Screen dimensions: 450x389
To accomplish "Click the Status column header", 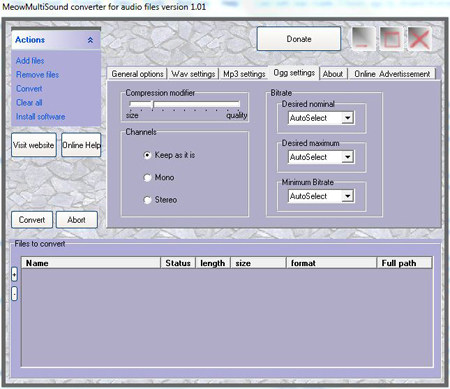I will click(178, 263).
